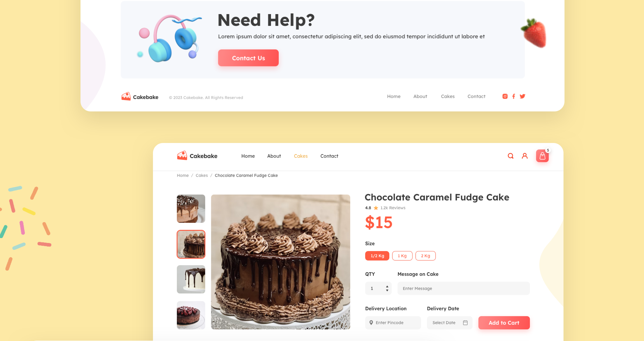
Task: Click the search magnifier icon
Action: [511, 156]
